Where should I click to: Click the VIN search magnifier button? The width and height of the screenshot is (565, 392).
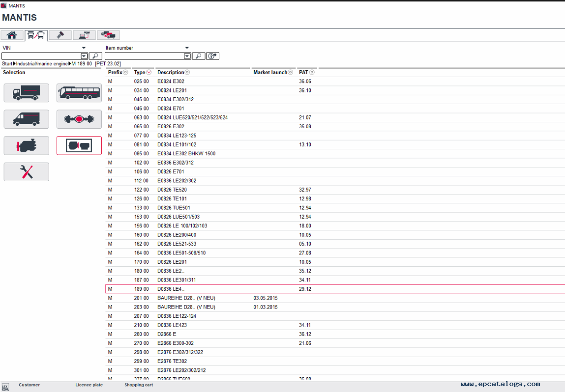point(95,56)
